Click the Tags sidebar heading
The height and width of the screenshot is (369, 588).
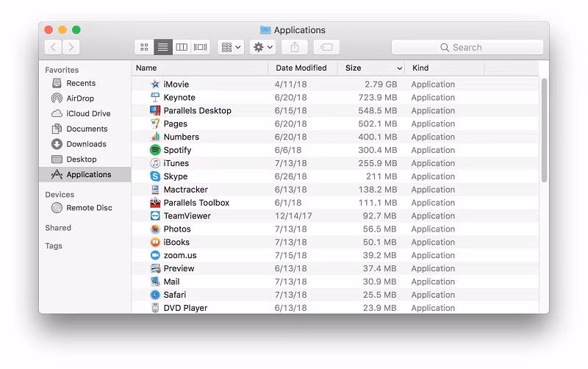[54, 246]
